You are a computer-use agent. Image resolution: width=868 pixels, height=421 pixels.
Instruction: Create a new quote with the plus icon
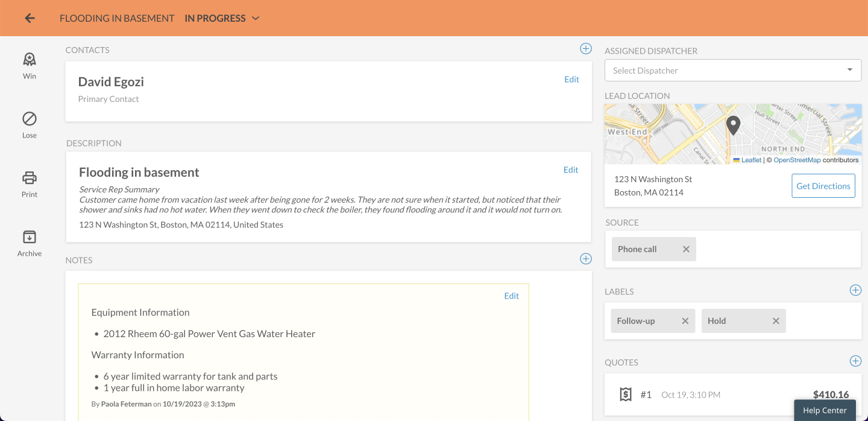(855, 361)
